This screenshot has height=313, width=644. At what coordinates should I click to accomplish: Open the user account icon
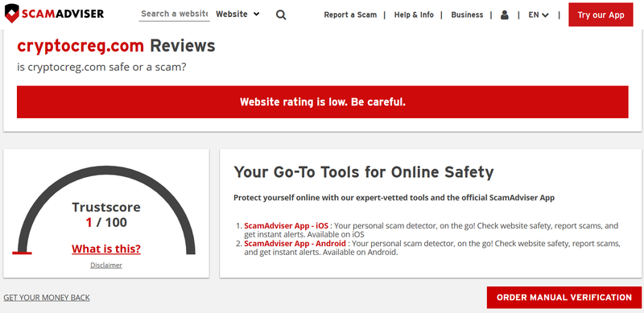tap(505, 15)
